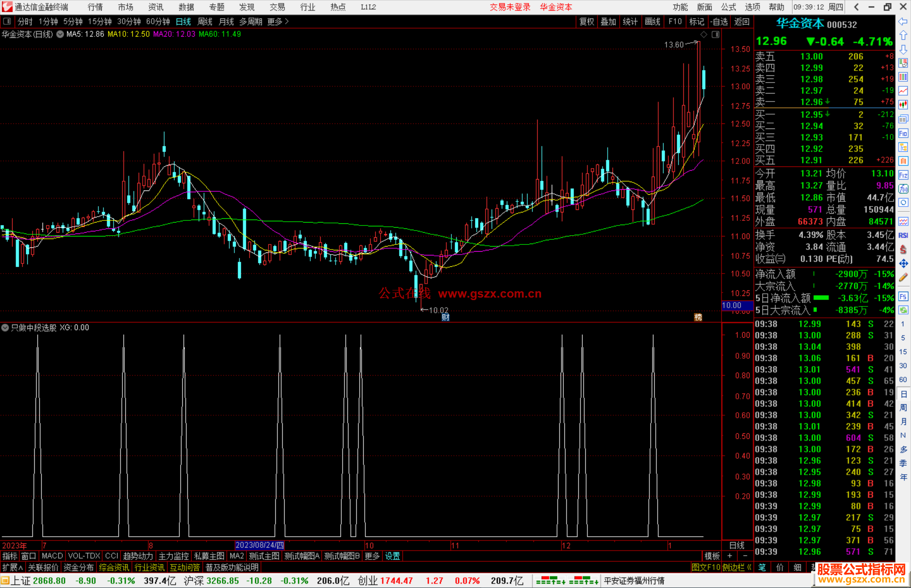Viewport: 911px width, 588px height.
Task: Click the formula f(x) sidebar icon
Action: (903, 188)
